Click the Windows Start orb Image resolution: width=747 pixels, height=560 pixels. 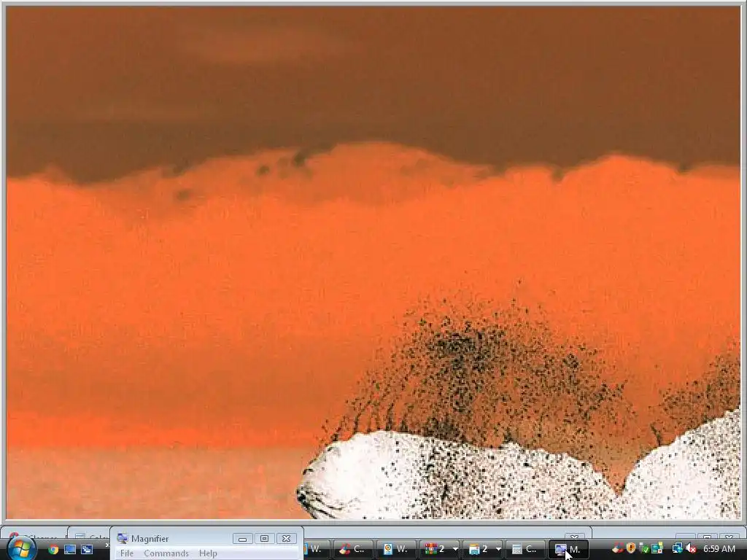[21, 549]
